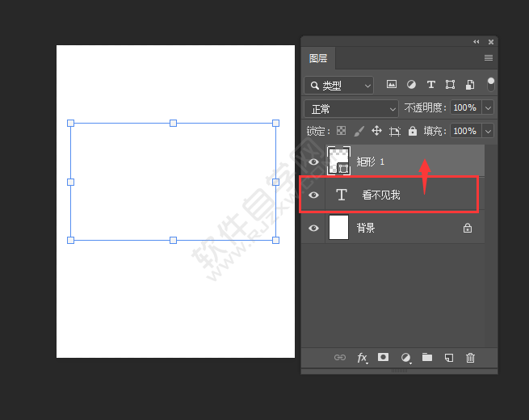Image resolution: width=529 pixels, height=420 pixels.
Task: Click the bottom-center transform handle
Action: 173,240
